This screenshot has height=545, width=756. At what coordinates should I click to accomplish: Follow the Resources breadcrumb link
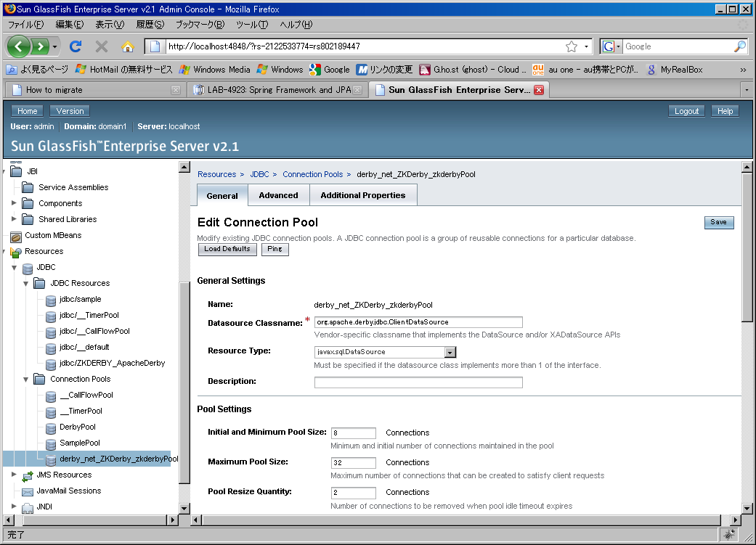click(217, 174)
